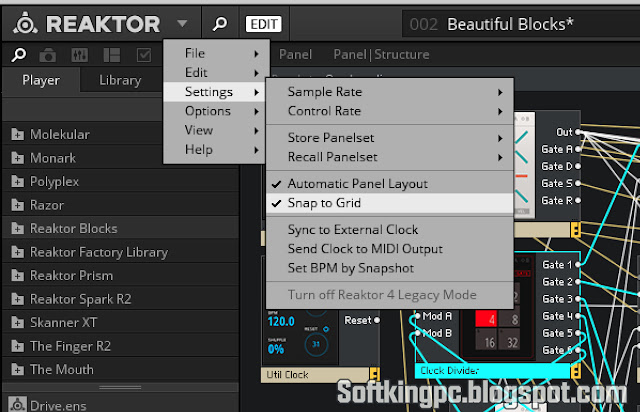The width and height of the screenshot is (640, 412).
Task: Click the 0% shuffle value
Action: click(276, 349)
